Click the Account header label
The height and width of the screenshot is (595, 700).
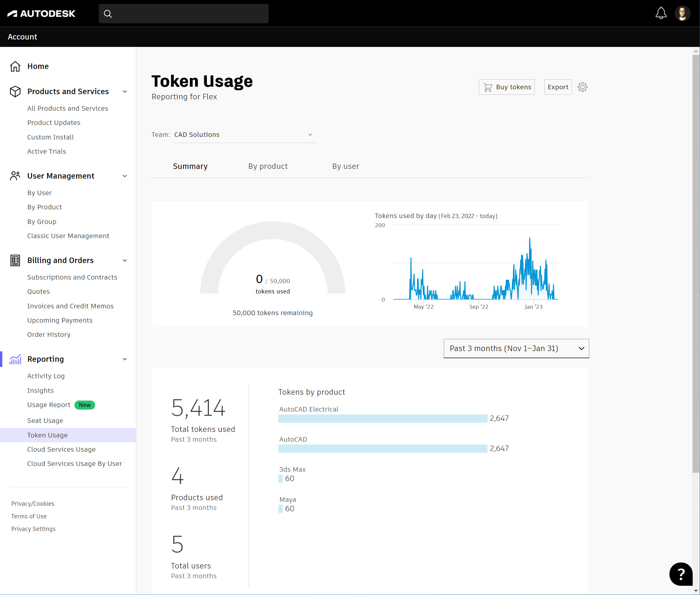pos(23,37)
